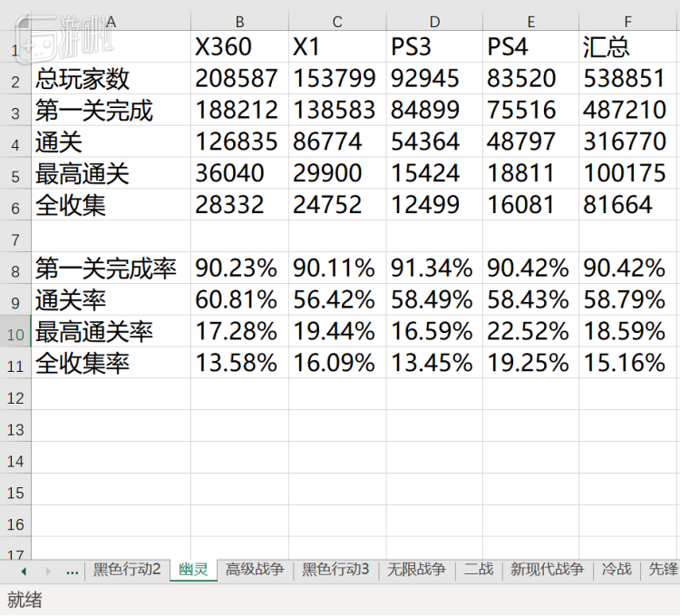This screenshot has height=616, width=680.
Task: Select column B header
Action: [240, 21]
